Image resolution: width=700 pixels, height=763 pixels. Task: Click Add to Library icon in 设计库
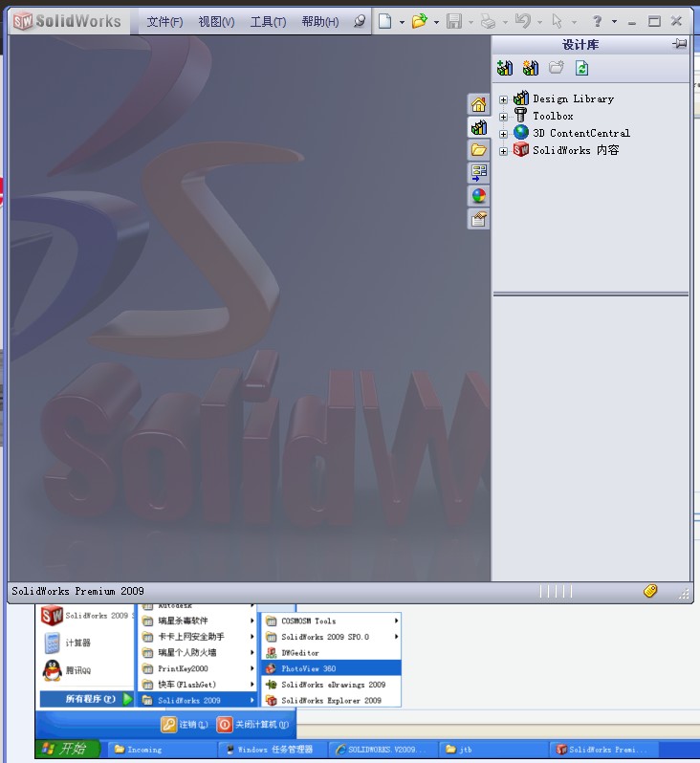click(505, 68)
